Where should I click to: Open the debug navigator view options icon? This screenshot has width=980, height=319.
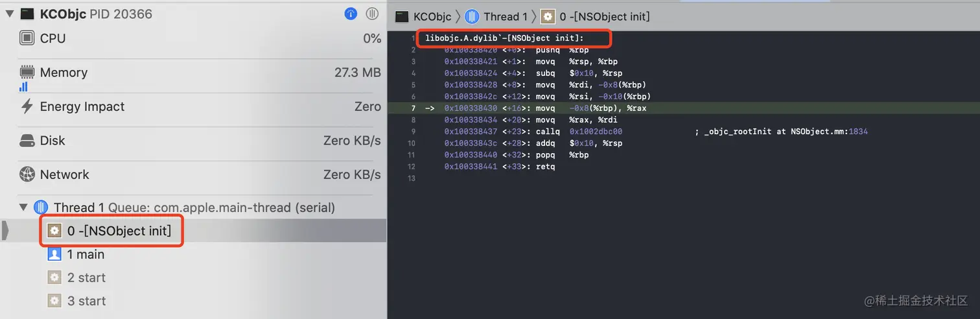[372, 14]
